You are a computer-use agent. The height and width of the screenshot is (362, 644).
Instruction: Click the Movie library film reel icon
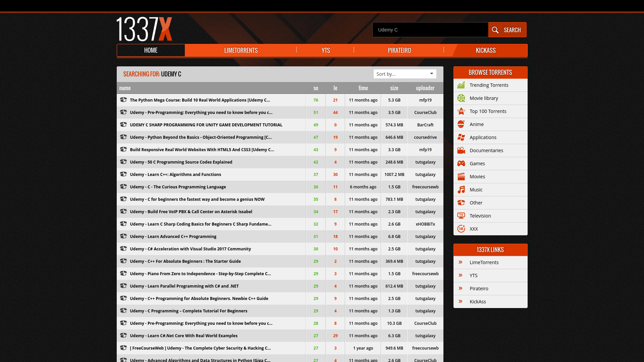(x=461, y=98)
